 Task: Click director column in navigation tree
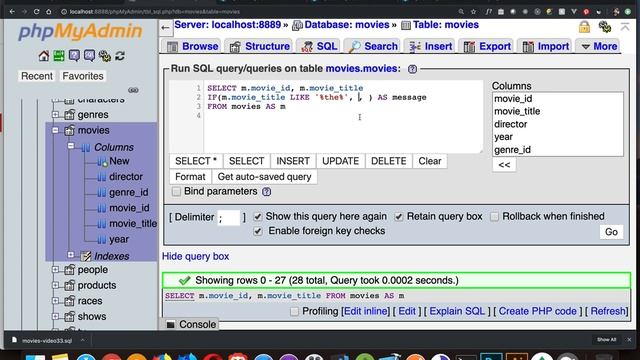[x=126, y=177]
